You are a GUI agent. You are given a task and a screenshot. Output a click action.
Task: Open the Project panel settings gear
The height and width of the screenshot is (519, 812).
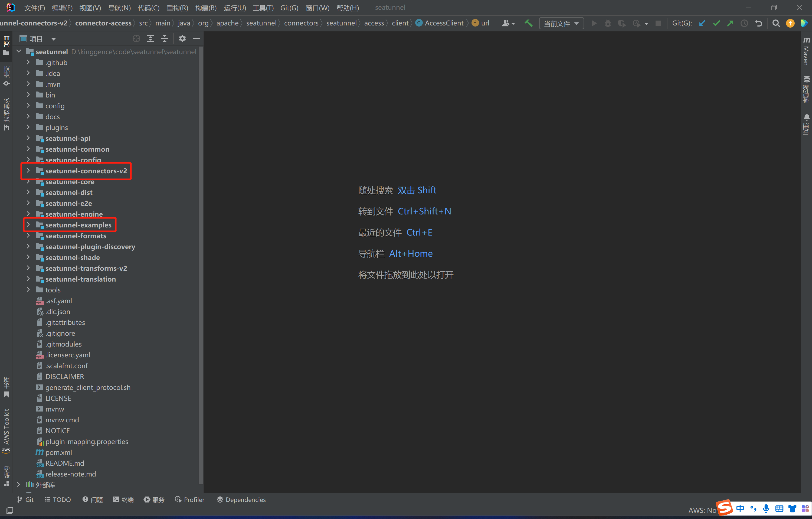182,38
